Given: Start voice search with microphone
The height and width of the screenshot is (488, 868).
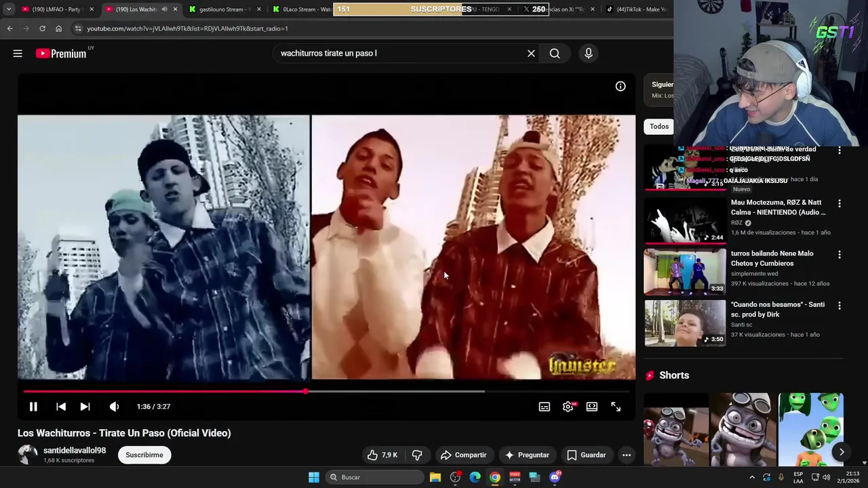Looking at the screenshot, I should click(589, 54).
